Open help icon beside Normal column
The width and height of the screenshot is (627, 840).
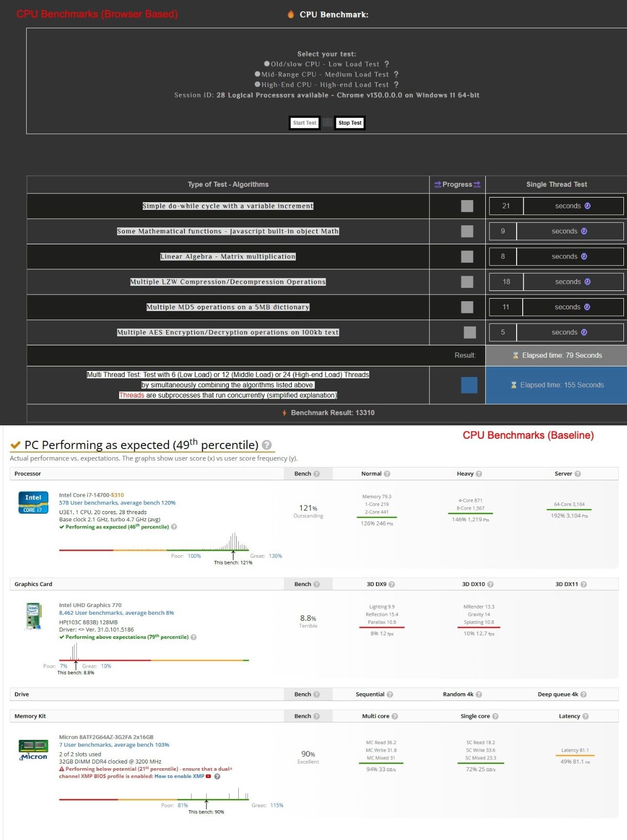387,474
